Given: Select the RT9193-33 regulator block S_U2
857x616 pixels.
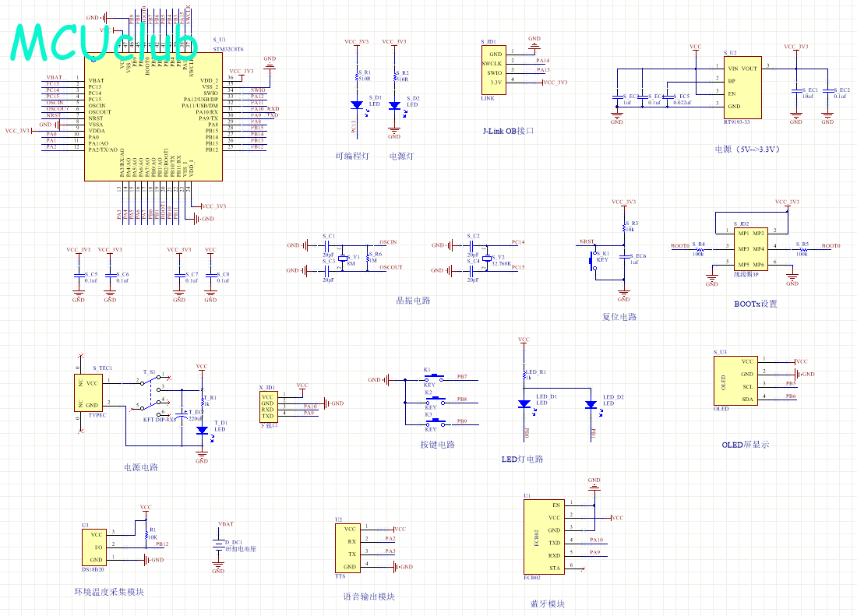Looking at the screenshot, I should click(742, 87).
